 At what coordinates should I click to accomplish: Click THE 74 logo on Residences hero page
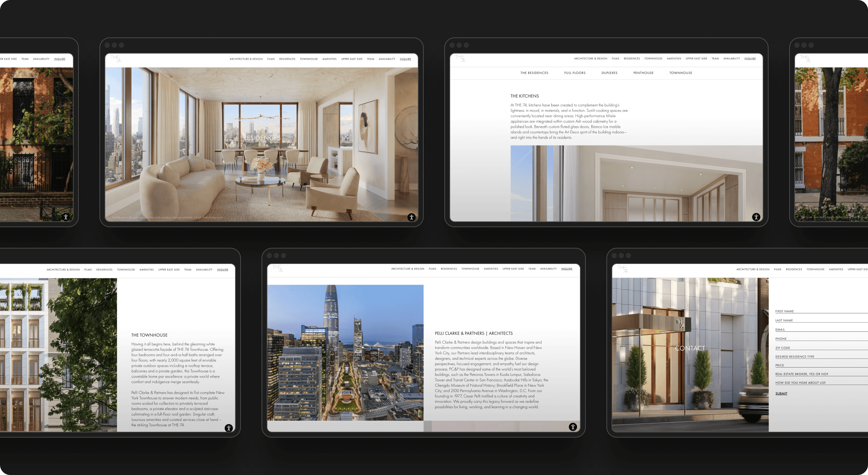(116, 59)
